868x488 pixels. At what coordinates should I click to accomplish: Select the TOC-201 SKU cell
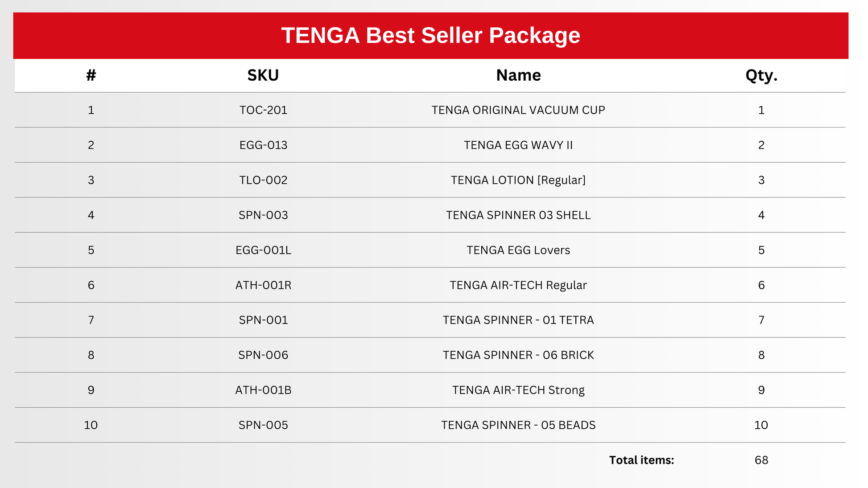point(263,110)
